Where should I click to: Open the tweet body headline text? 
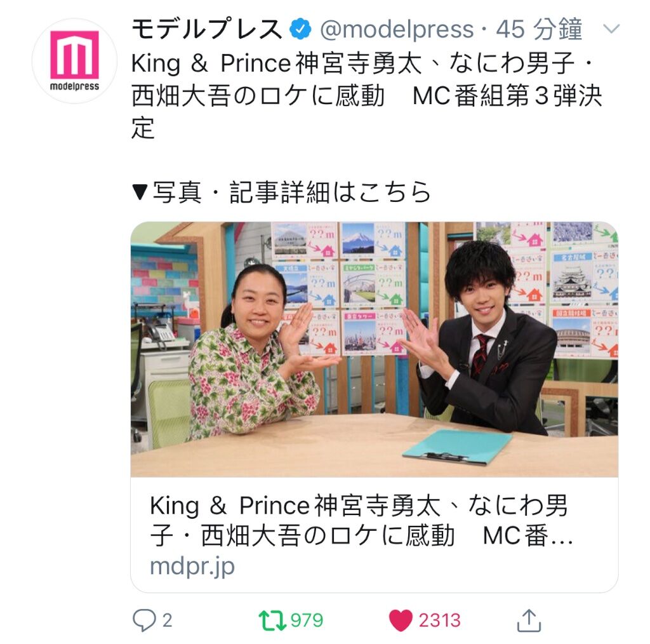click(367, 95)
